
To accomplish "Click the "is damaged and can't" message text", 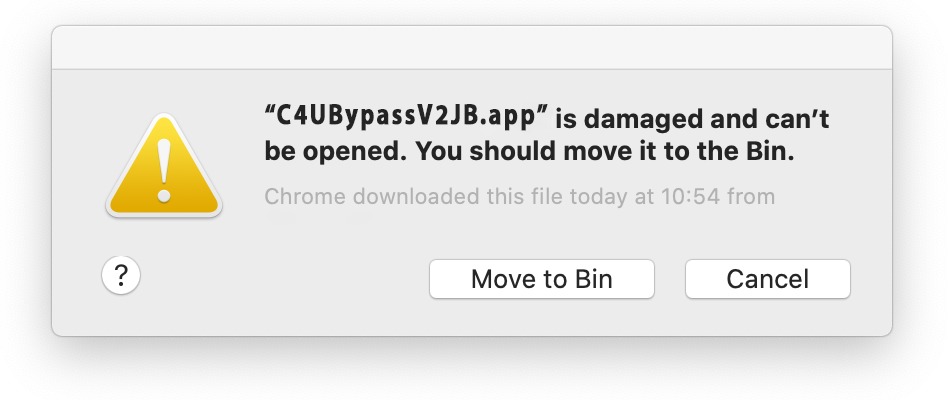I will point(692,119).
